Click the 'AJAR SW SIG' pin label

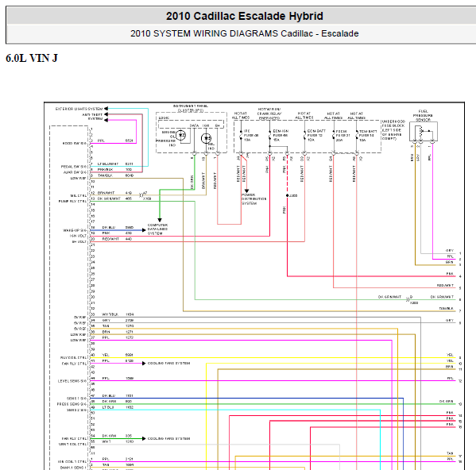point(75,172)
